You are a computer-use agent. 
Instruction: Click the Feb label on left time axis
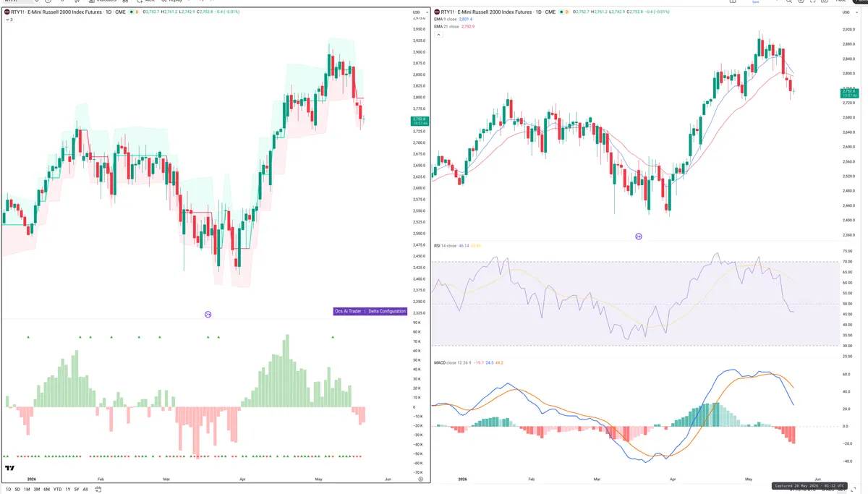click(101, 479)
